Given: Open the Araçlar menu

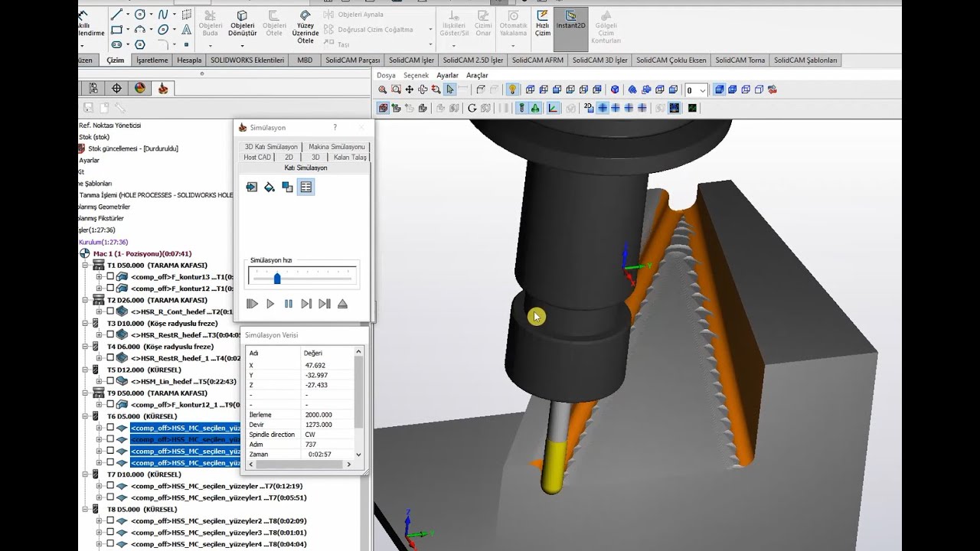Looking at the screenshot, I should click(477, 75).
